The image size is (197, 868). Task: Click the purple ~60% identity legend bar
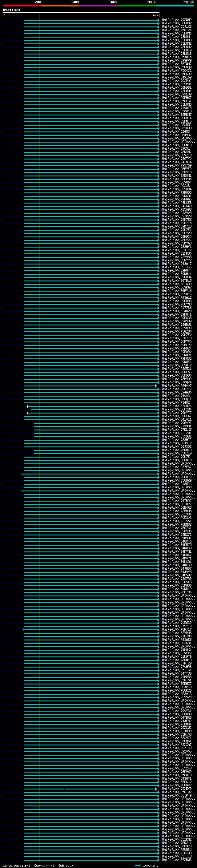pyautogui.click(x=99, y=6)
